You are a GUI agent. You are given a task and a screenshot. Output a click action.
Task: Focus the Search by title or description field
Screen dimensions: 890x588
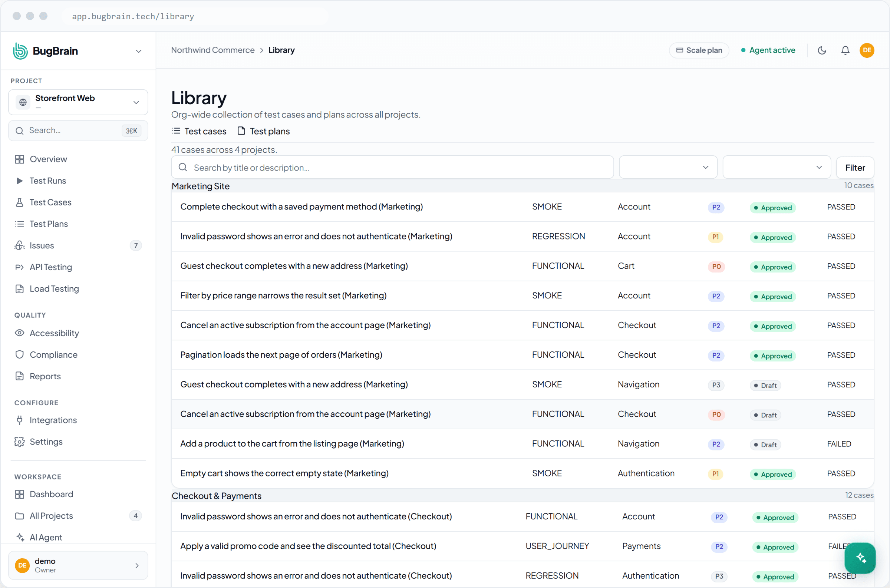point(392,167)
